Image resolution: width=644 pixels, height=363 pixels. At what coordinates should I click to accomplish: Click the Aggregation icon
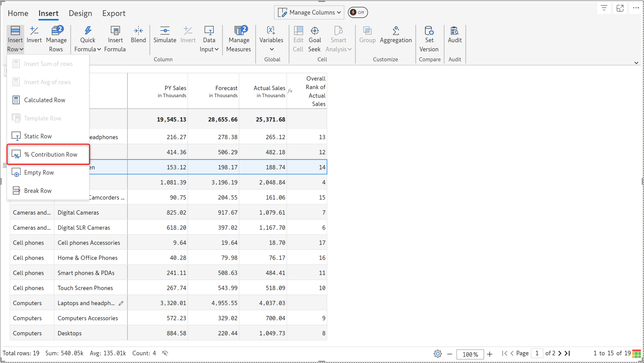[x=396, y=31]
